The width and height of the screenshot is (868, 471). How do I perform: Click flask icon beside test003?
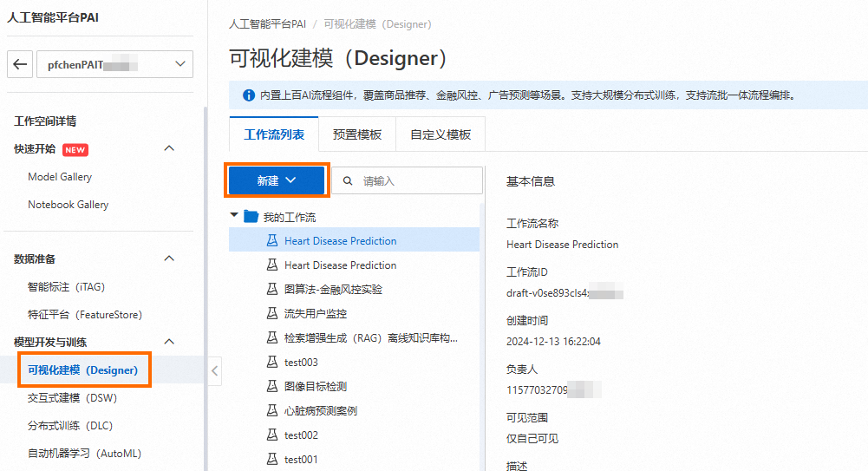pos(271,362)
